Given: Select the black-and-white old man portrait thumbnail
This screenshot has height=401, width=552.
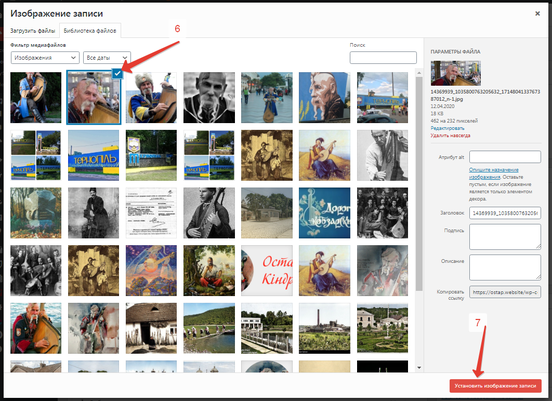Looking at the screenshot, I should [x=209, y=98].
